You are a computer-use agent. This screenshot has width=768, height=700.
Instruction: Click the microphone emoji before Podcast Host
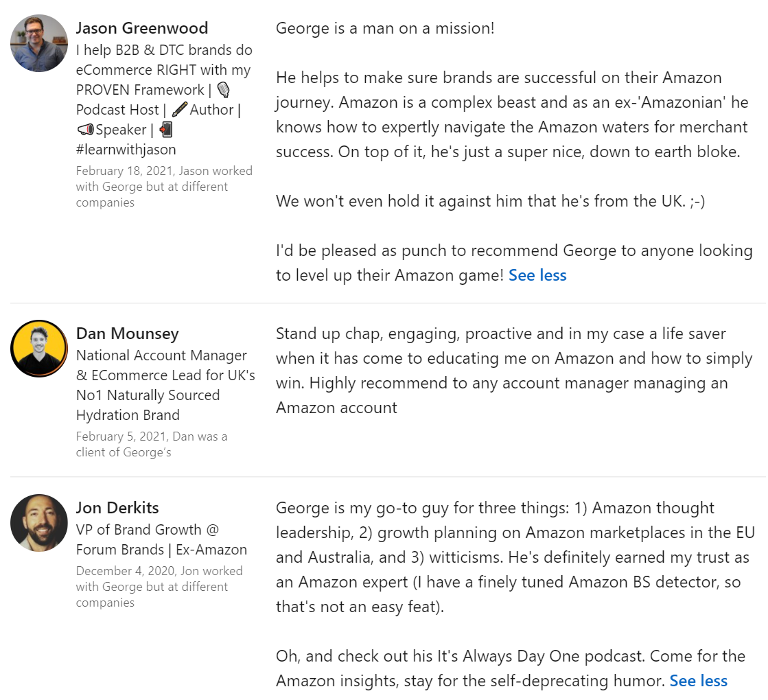(223, 90)
